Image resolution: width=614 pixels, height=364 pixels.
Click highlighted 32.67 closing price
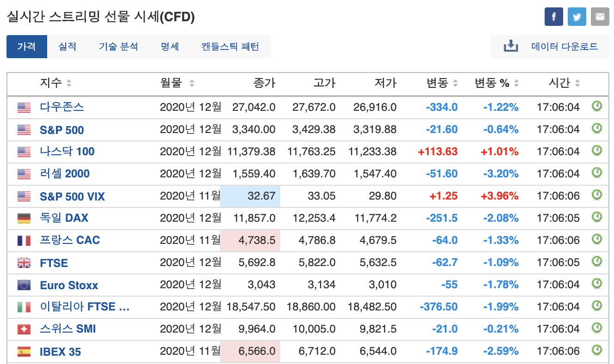(x=250, y=196)
